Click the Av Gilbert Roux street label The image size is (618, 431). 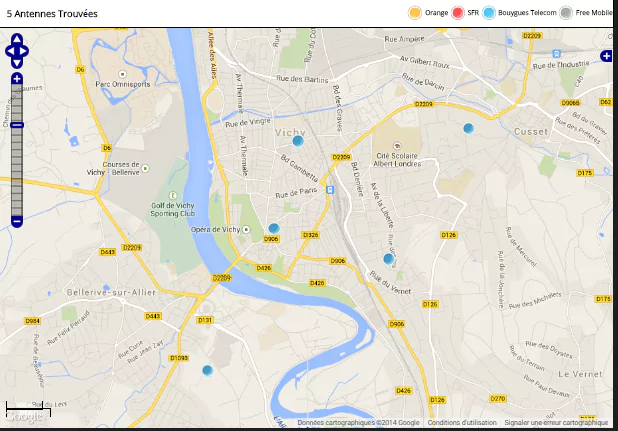[x=424, y=62]
